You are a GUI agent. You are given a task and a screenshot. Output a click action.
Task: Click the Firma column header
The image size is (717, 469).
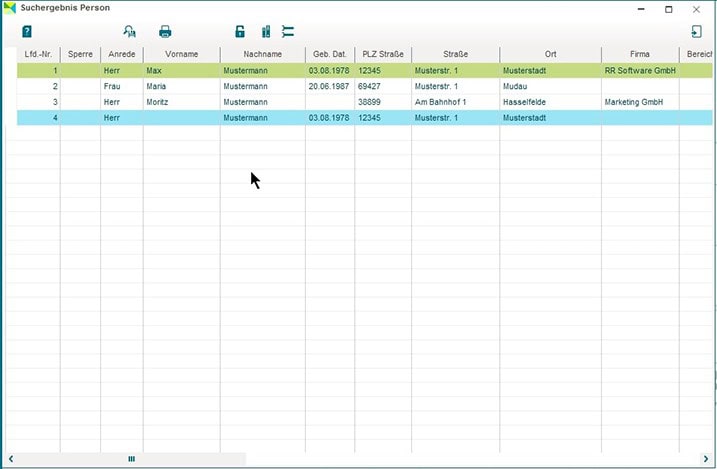[x=640, y=54]
